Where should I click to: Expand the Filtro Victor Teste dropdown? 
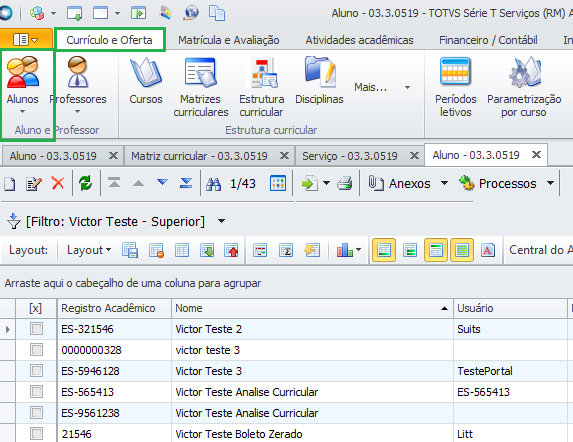point(221,221)
